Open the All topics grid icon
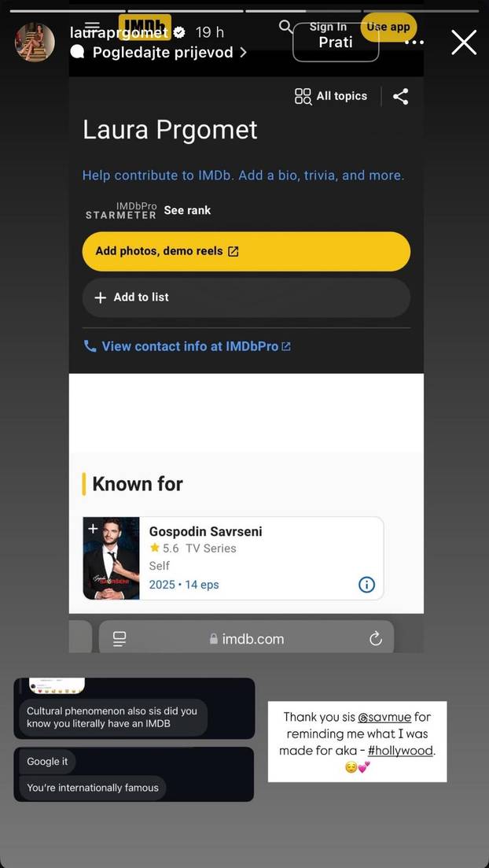 point(303,96)
